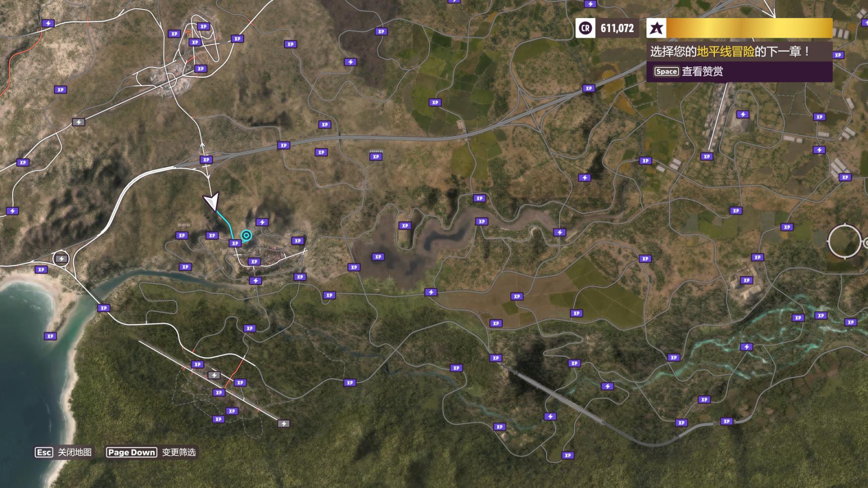Select the XP board at the end of the white airstrip line
Screen dimensions: 868x488
point(707,157)
